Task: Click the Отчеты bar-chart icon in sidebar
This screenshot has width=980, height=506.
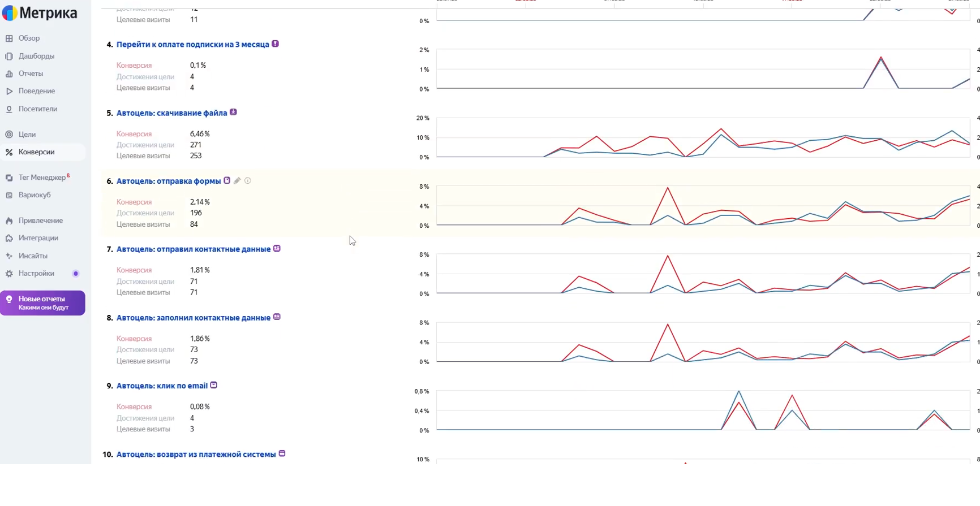Action: (9, 73)
